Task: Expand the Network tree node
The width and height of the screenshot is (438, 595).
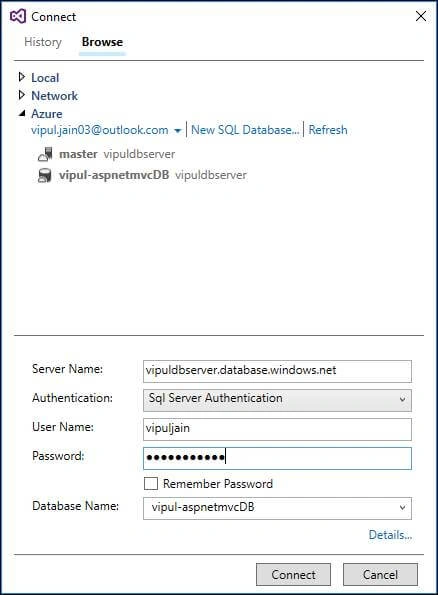Action: pos(22,95)
